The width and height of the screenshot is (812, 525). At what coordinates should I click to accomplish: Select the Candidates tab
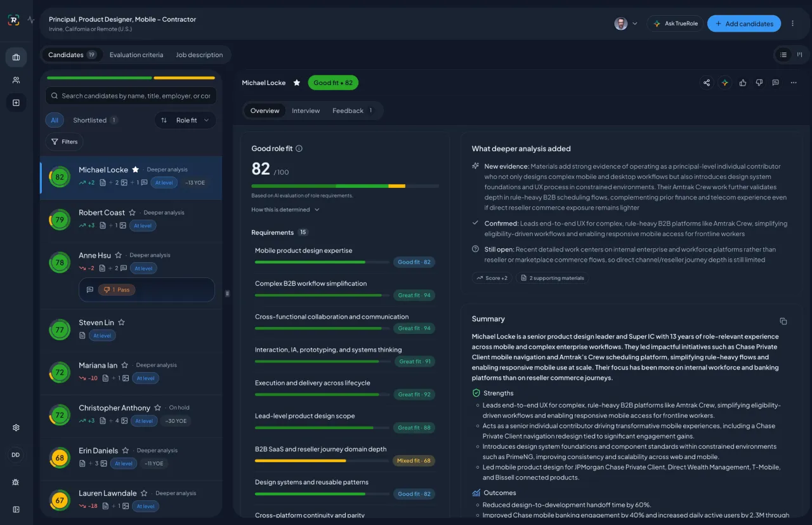(72, 55)
